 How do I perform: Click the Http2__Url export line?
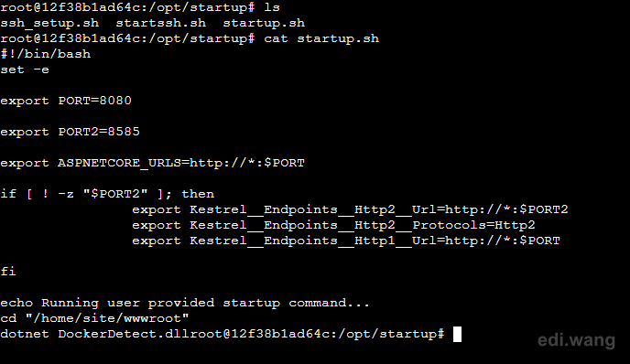(x=350, y=209)
